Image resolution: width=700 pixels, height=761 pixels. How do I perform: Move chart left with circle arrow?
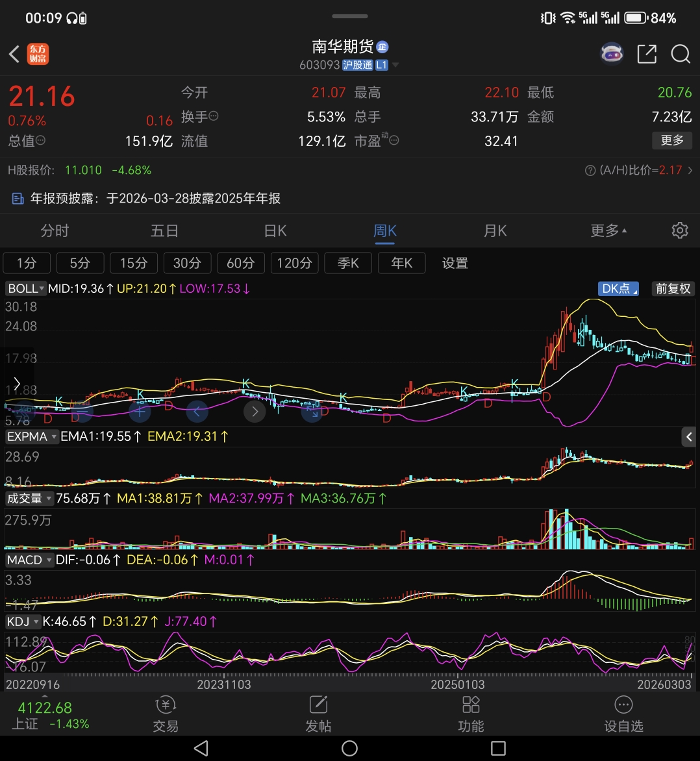click(x=197, y=412)
